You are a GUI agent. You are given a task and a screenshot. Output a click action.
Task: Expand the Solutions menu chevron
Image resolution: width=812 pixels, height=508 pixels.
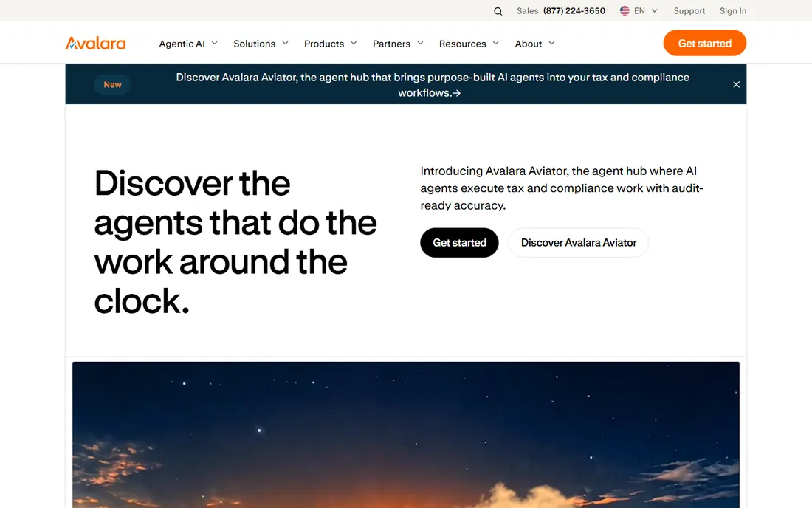pos(285,43)
